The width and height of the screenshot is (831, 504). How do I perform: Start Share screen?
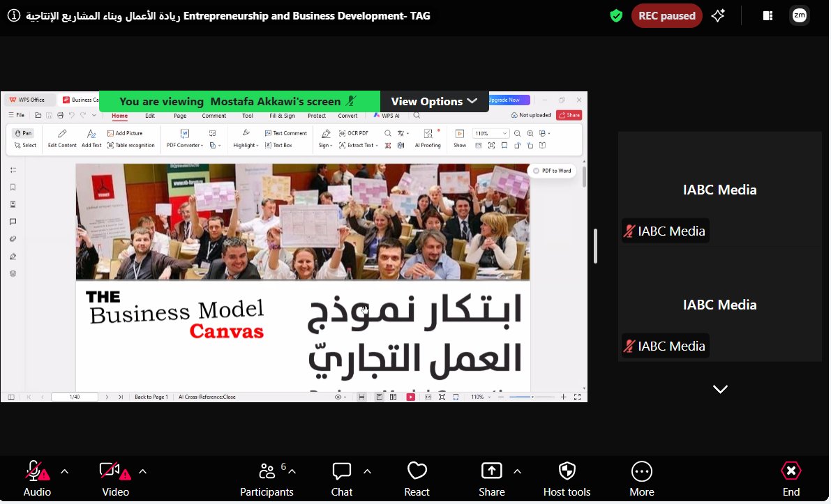click(x=491, y=478)
